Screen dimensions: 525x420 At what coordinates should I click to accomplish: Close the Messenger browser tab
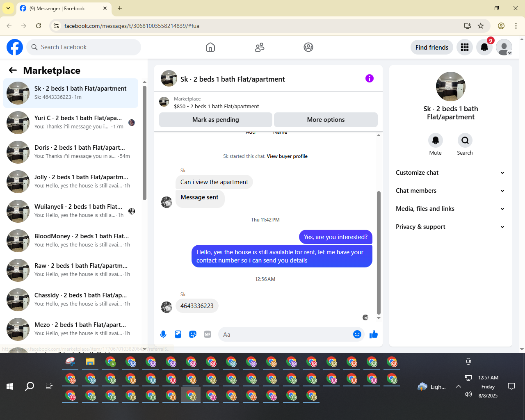pos(105,8)
